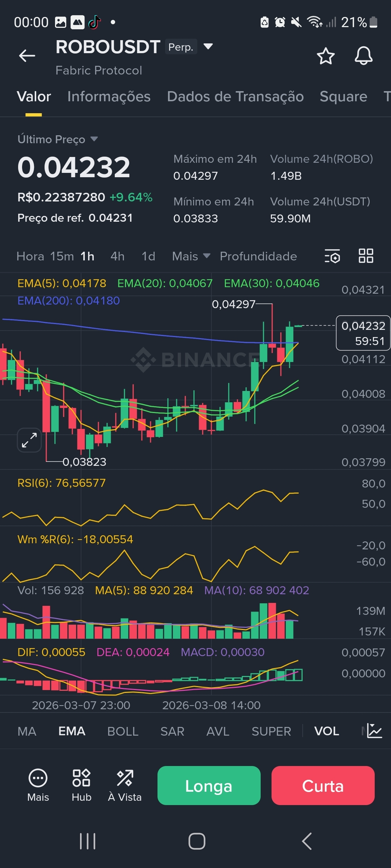
Task: Open indicator settings chart icon
Action: [374, 731]
